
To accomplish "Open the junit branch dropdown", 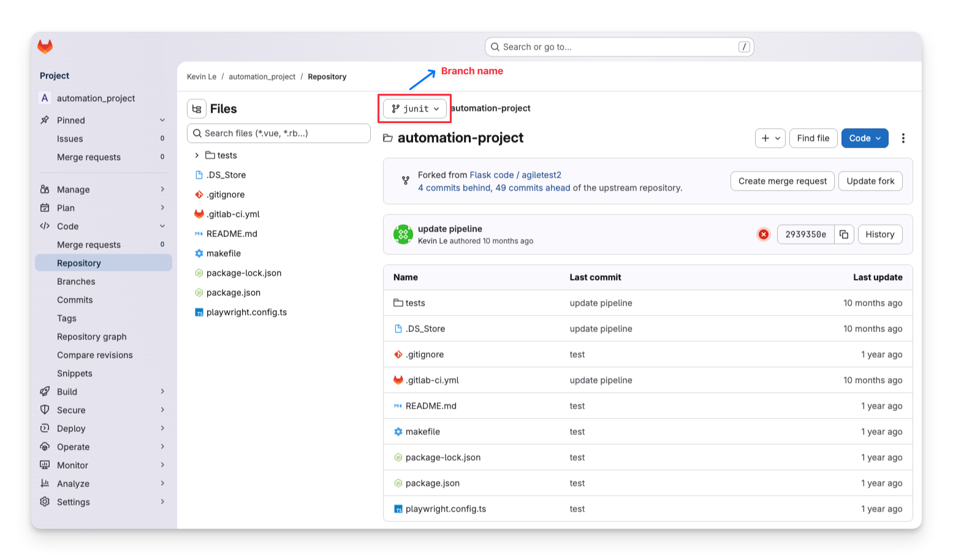I will (x=414, y=108).
